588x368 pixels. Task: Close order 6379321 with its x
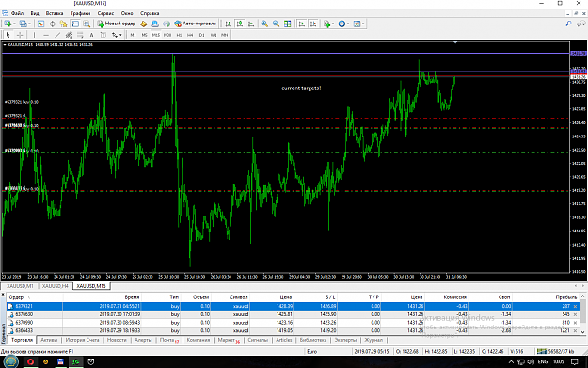575,307
